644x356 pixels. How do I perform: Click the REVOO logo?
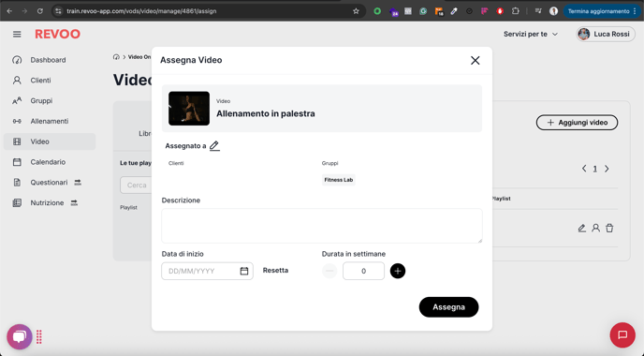(x=57, y=34)
